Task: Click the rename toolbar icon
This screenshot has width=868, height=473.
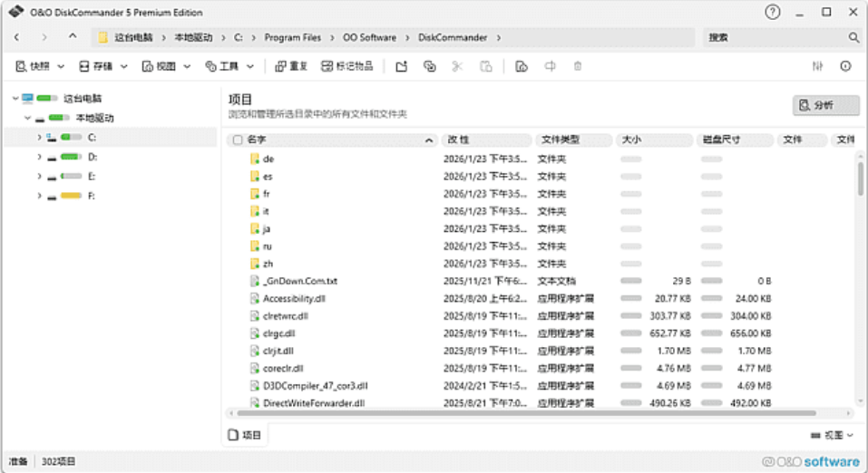Action: 550,66
